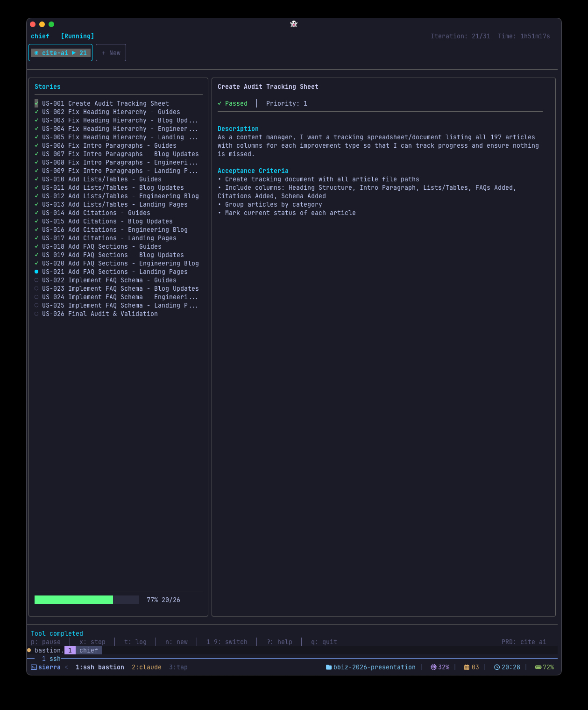Image resolution: width=588 pixels, height=710 pixels.
Task: Click the ghost icon in the title bar
Action: (294, 24)
